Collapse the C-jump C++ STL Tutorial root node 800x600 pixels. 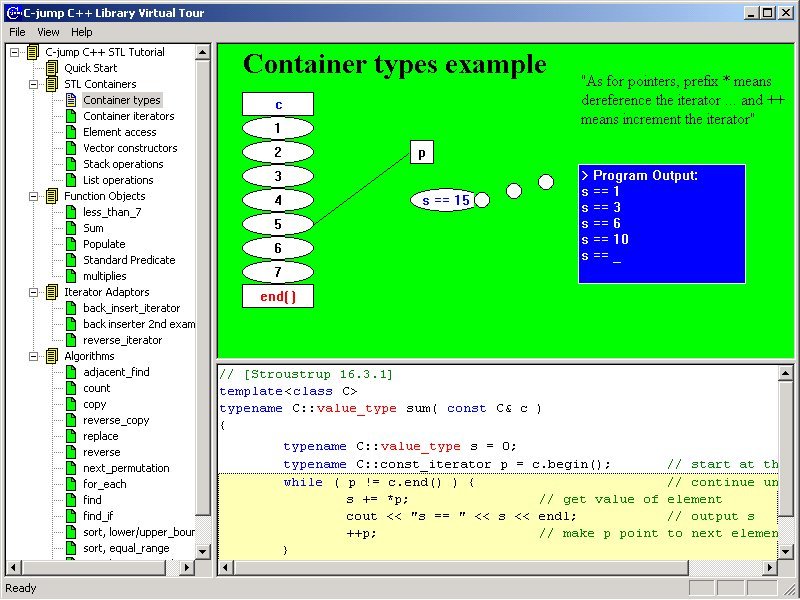[x=14, y=52]
